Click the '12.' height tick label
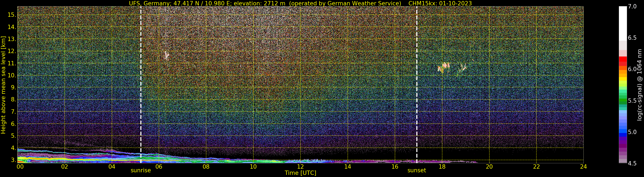 (x=12, y=51)
